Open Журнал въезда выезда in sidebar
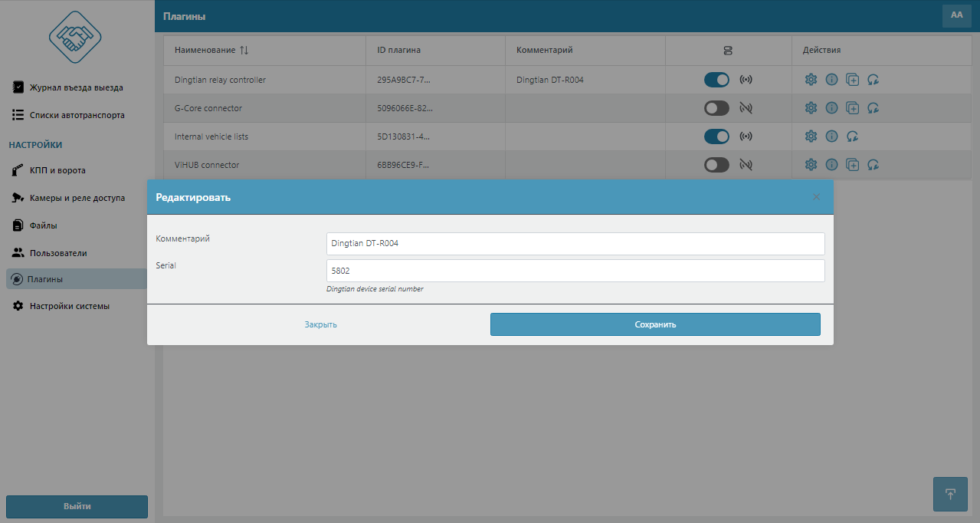 76,87
